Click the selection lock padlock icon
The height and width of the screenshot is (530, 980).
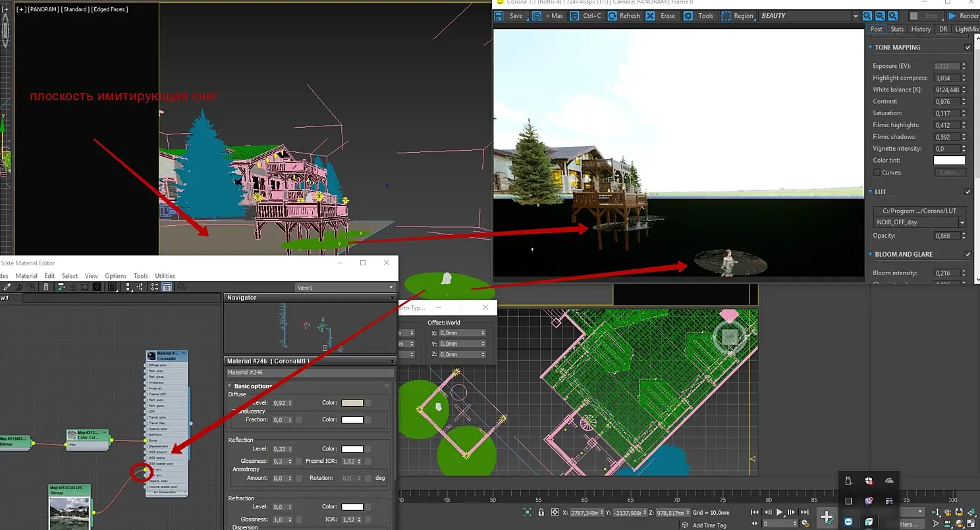[541, 512]
